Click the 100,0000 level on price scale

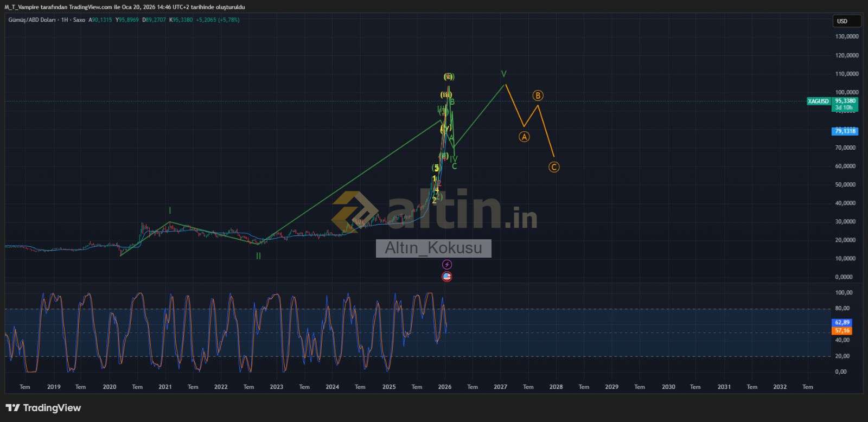pos(846,92)
